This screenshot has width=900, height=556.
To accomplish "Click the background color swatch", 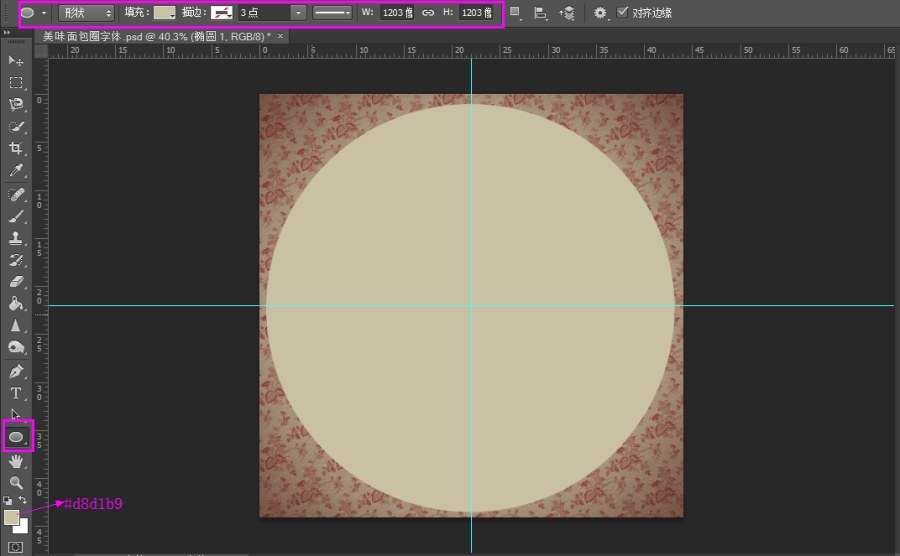I will coord(24,528).
